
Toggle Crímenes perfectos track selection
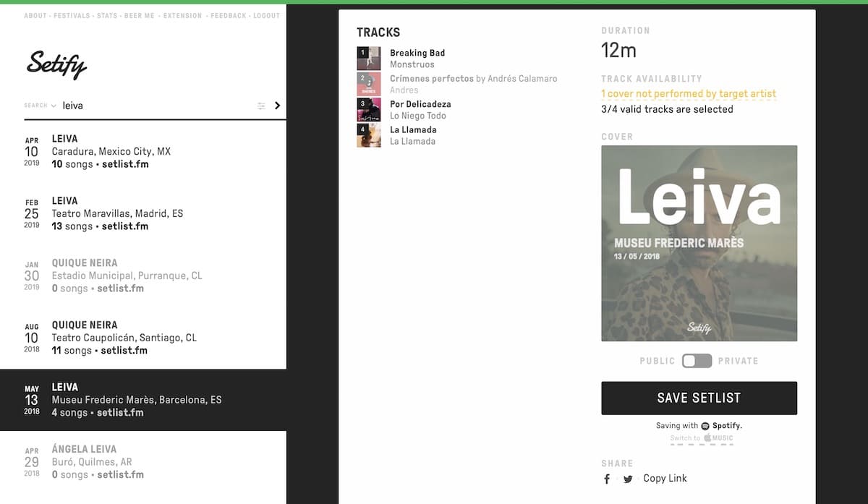coord(368,84)
